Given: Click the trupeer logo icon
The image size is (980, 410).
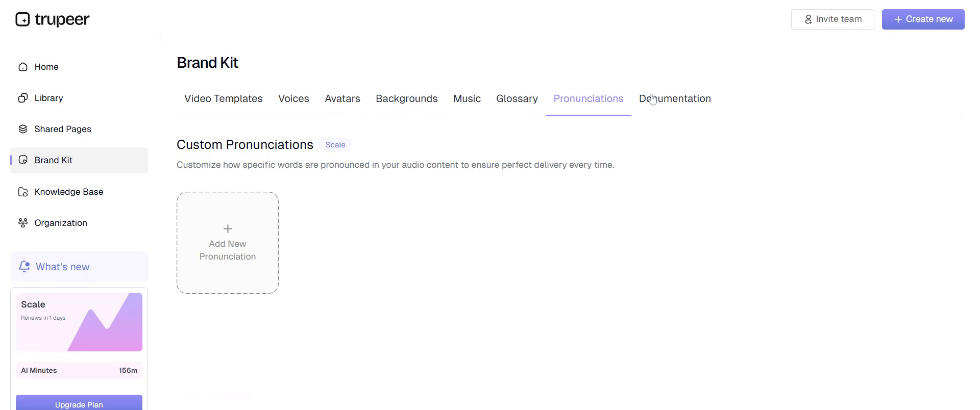Looking at the screenshot, I should pyautogui.click(x=22, y=19).
